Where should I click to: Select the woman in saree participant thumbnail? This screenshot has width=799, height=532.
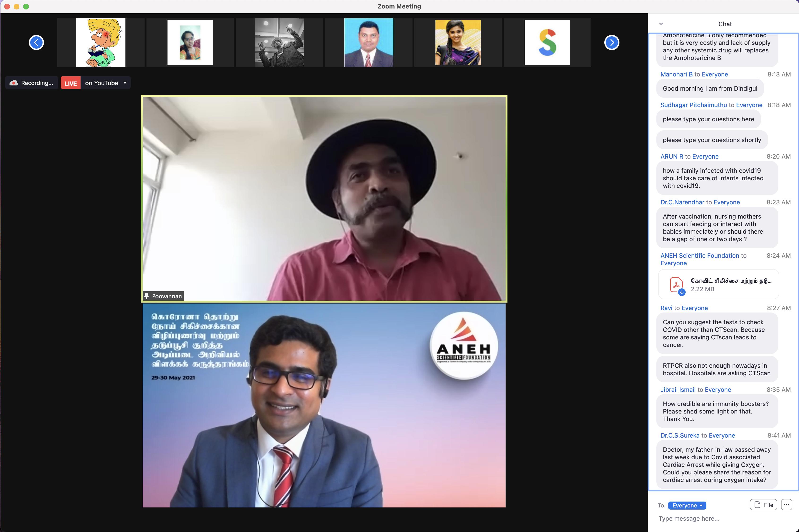458,42
